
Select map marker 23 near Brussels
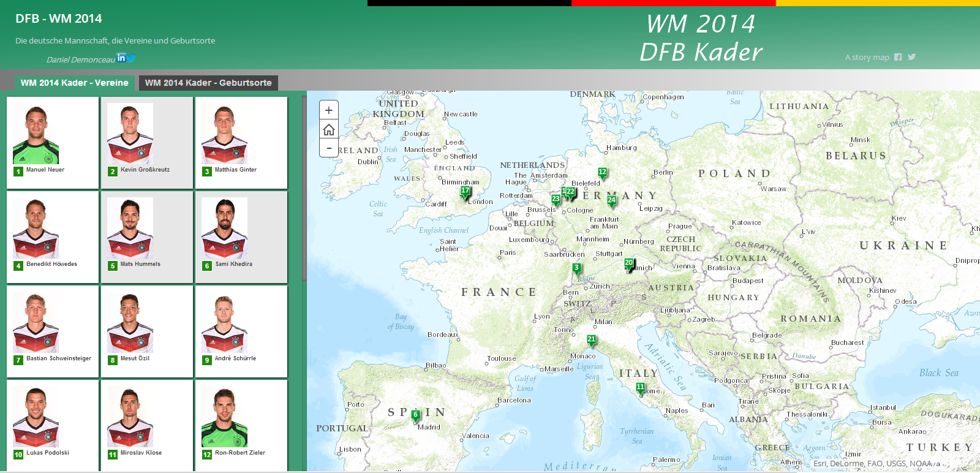[556, 200]
